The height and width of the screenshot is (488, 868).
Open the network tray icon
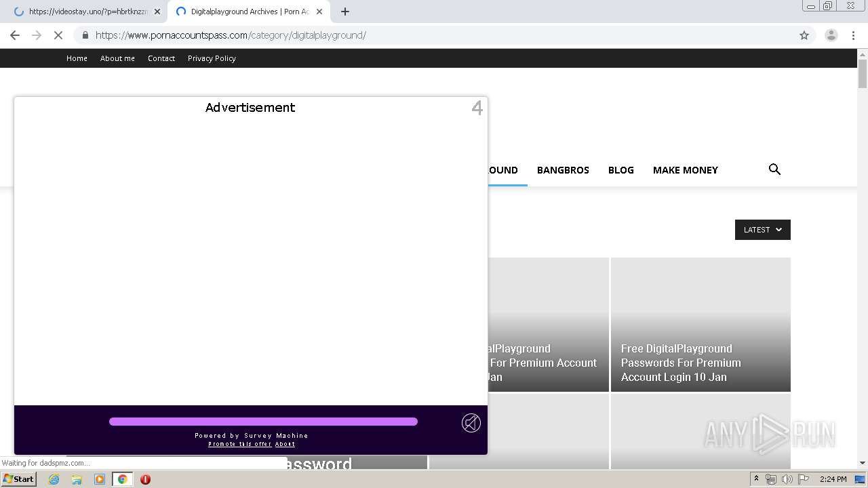[x=771, y=479]
